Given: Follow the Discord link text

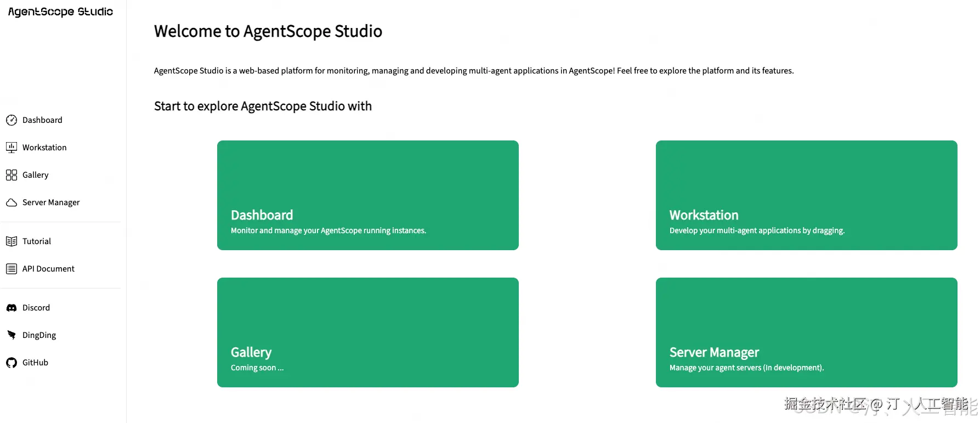Looking at the screenshot, I should click(36, 308).
